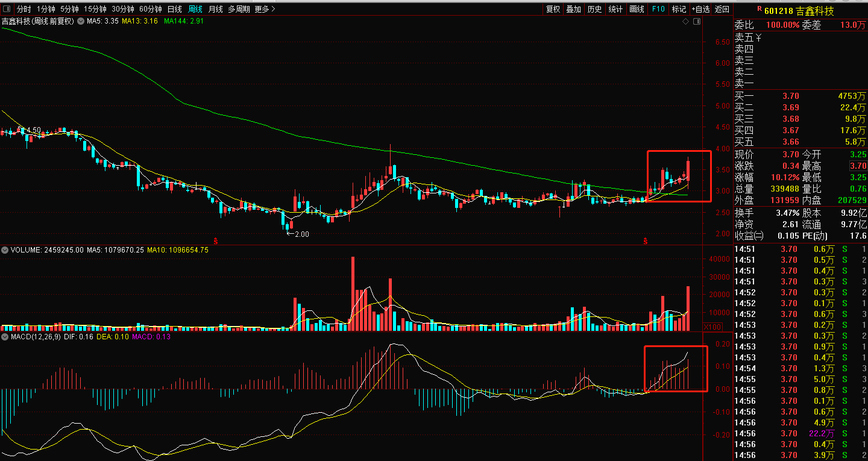Click the MA5: 3.35 indicator value
Viewport: 868px width, 461px height.
point(102,21)
